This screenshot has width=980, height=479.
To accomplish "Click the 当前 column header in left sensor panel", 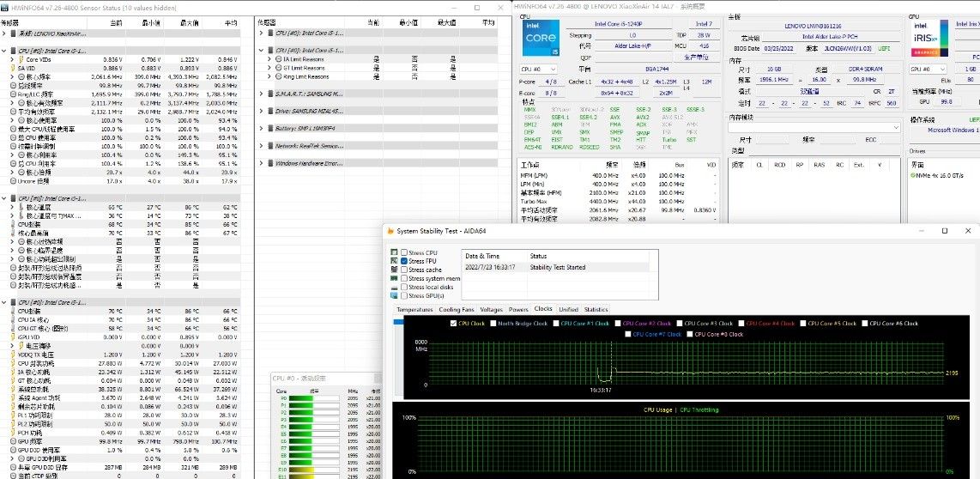I will click(116, 23).
